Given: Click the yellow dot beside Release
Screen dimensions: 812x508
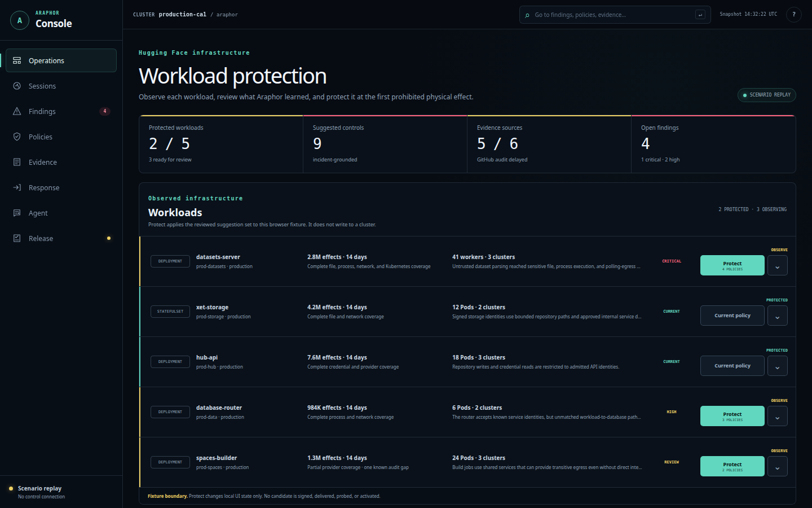Looking at the screenshot, I should click(109, 238).
